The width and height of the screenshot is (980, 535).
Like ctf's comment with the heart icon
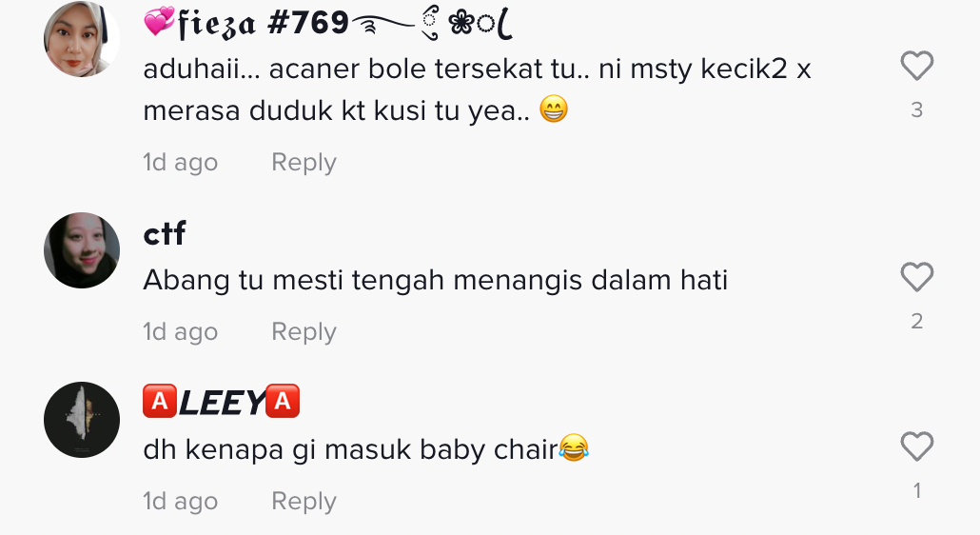tap(916, 277)
